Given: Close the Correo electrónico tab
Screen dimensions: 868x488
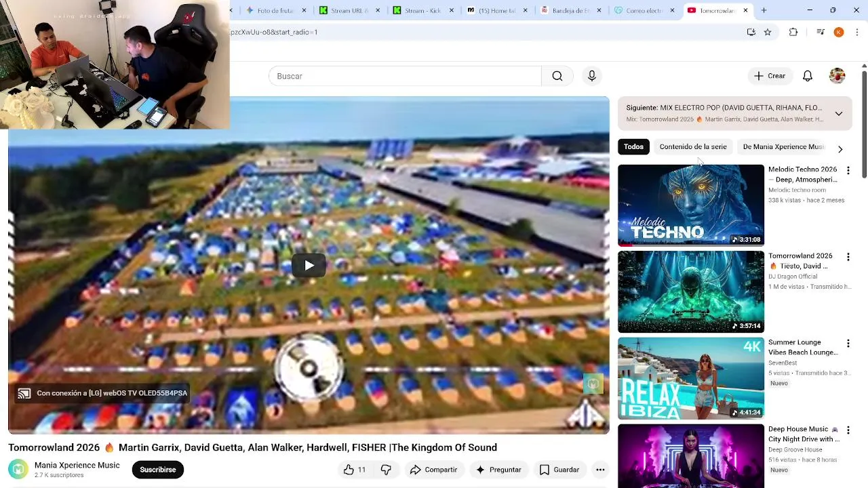Looking at the screenshot, I should tap(672, 10).
